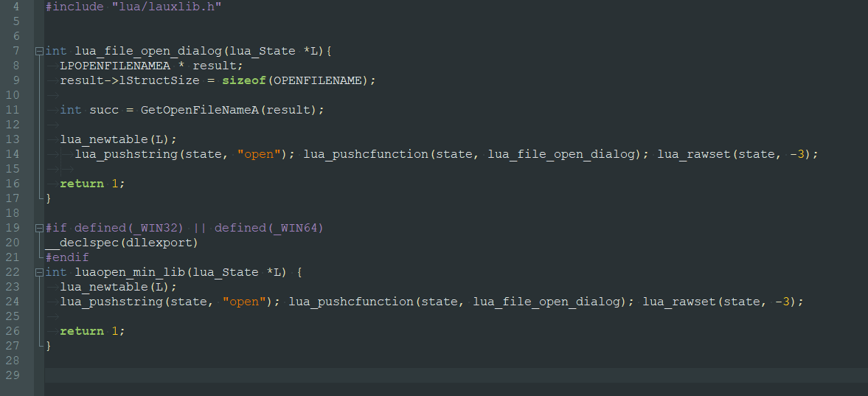The height and width of the screenshot is (396, 868).
Task: Click the -3 value on line 14
Action: point(798,154)
